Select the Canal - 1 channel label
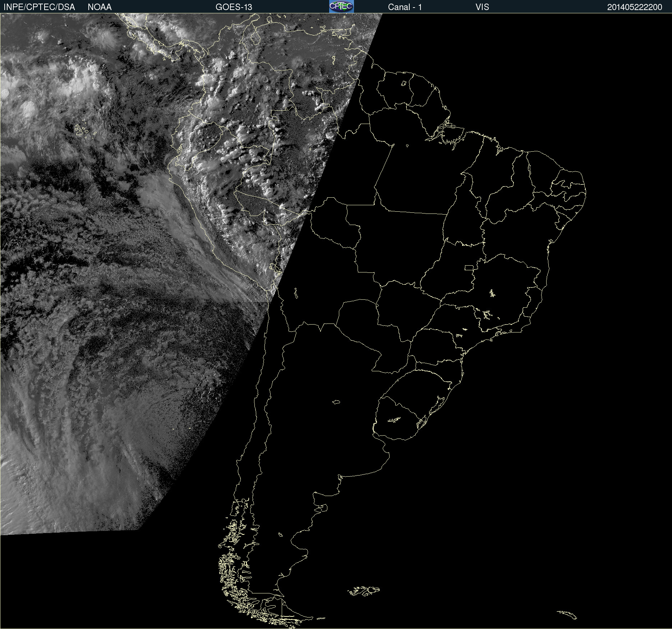The height and width of the screenshot is (629, 672). coord(405,7)
